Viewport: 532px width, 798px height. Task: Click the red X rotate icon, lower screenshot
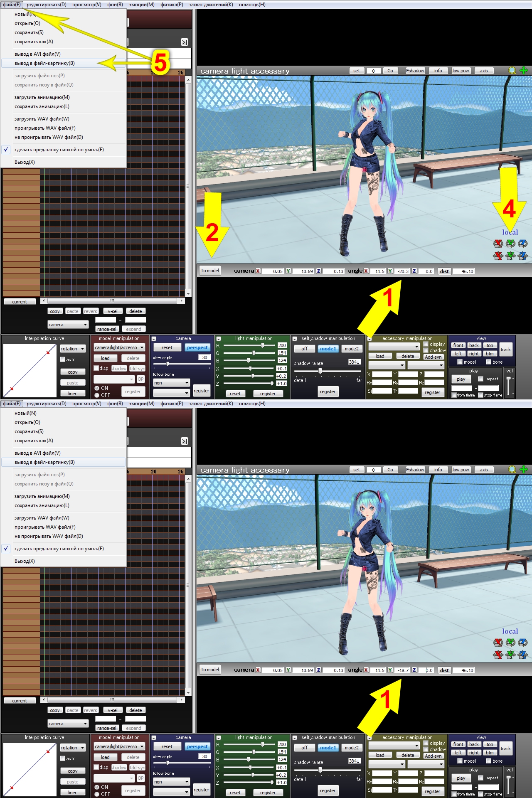[498, 643]
